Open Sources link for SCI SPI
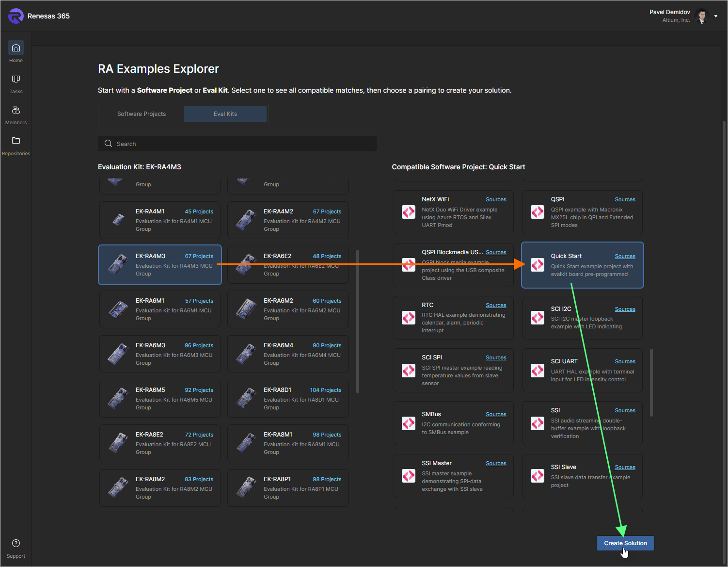The width and height of the screenshot is (728, 567). 496,357
